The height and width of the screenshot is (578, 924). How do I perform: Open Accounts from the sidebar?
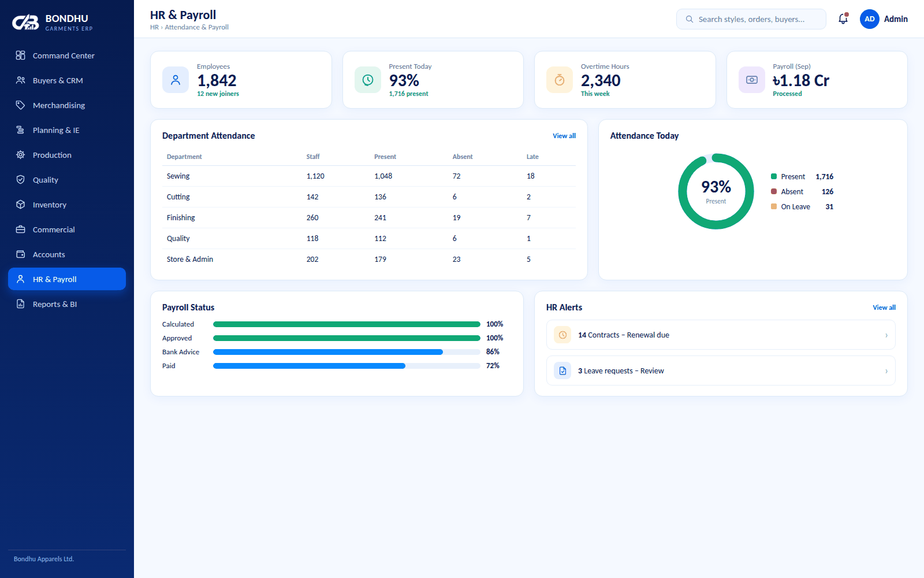[67, 254]
